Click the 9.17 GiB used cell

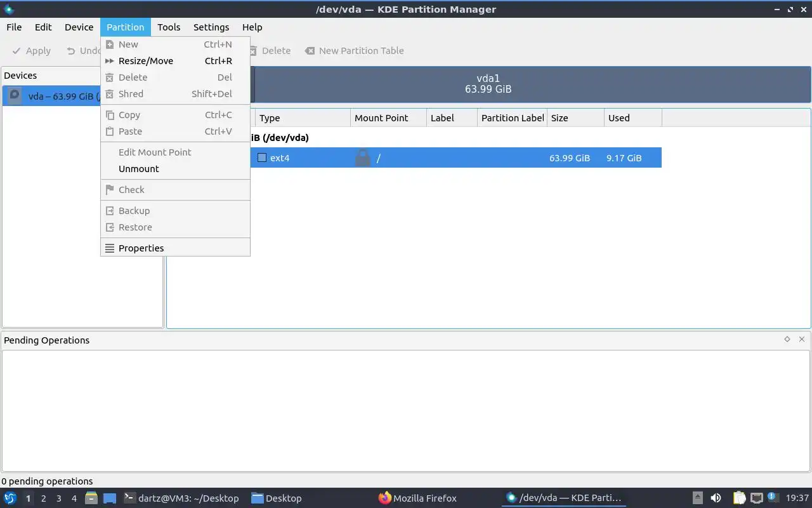(624, 158)
